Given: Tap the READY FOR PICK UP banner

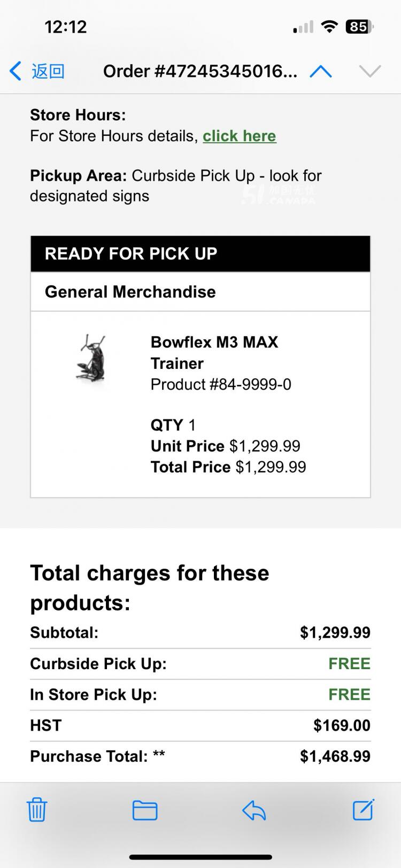Looking at the screenshot, I should coord(200,254).
